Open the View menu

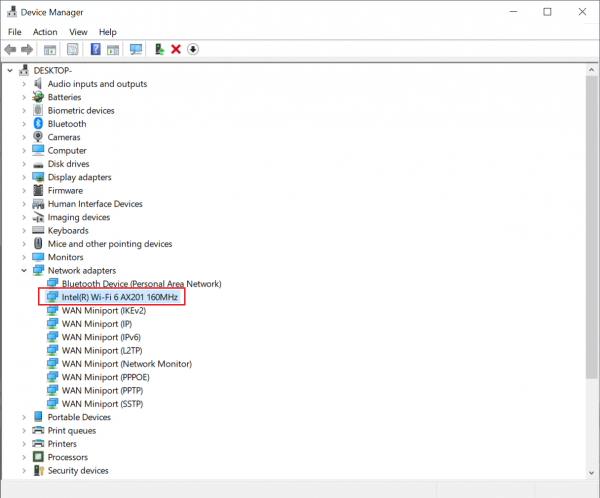click(78, 32)
